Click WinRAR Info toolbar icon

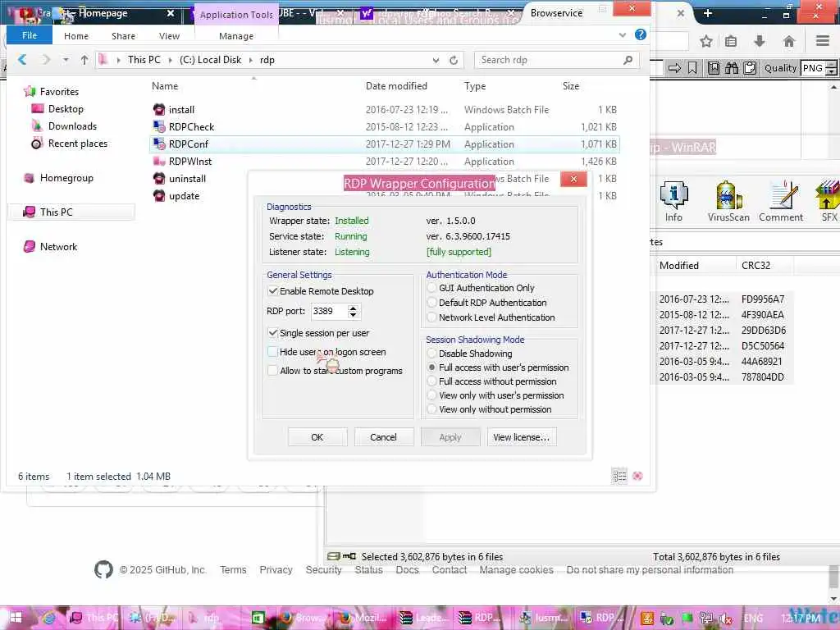(x=673, y=202)
